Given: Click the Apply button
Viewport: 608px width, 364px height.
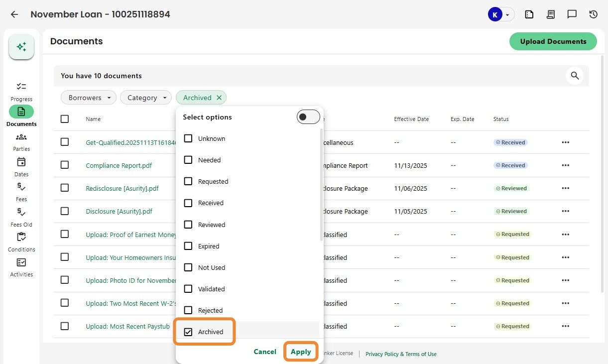Looking at the screenshot, I should 301,352.
